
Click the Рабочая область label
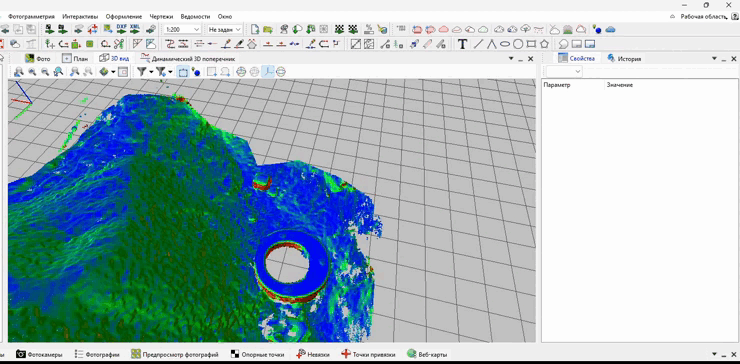coord(703,17)
